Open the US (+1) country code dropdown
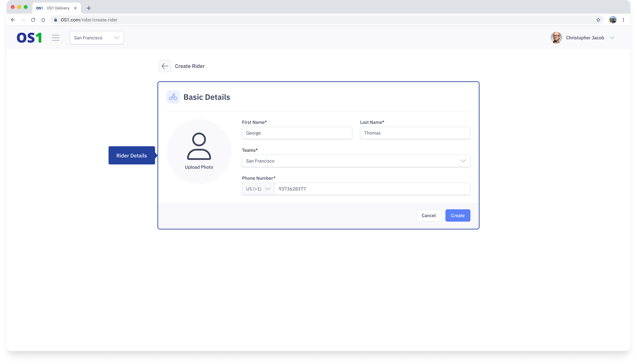This screenshot has width=637, height=364. click(x=258, y=189)
